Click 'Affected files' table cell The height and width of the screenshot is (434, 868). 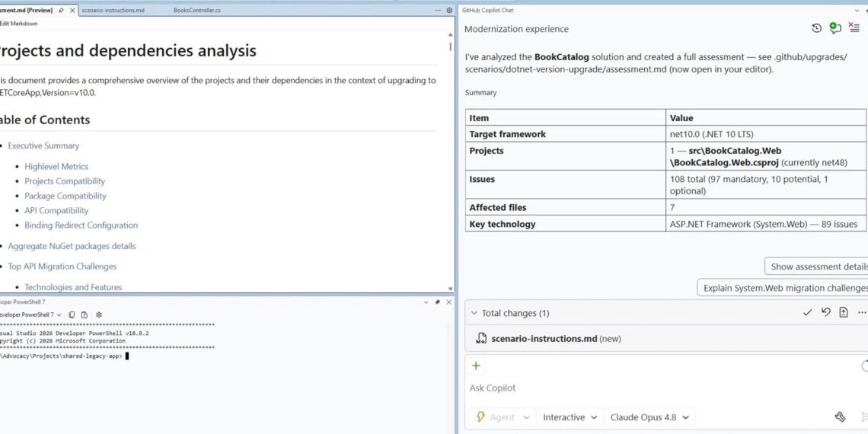(566, 208)
